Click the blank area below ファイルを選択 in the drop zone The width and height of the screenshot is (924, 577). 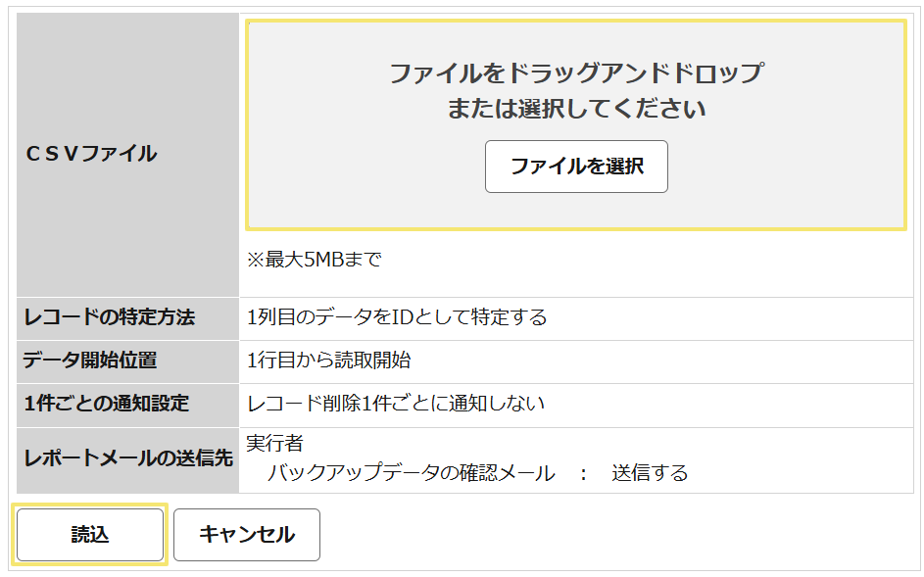pyautogui.click(x=576, y=210)
